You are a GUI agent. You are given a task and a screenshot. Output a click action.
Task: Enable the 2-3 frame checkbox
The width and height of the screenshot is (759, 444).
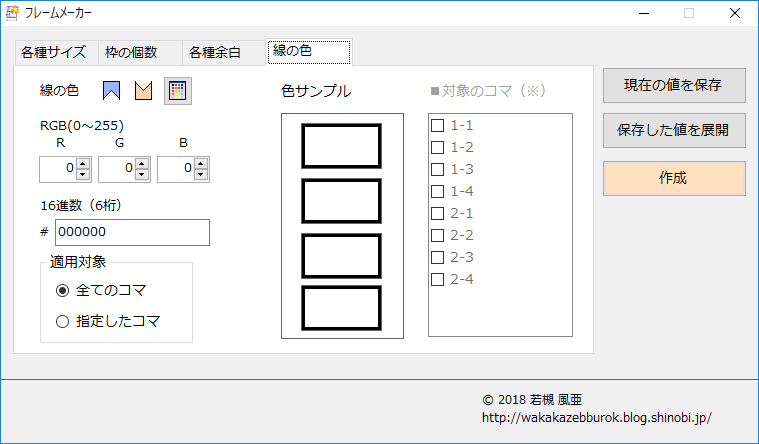[x=437, y=257]
